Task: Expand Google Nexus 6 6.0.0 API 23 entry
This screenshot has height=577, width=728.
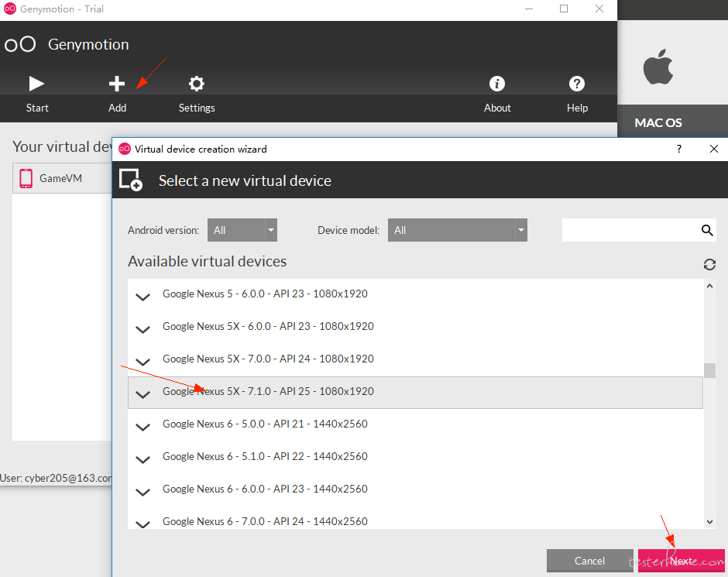Action: tap(143, 492)
